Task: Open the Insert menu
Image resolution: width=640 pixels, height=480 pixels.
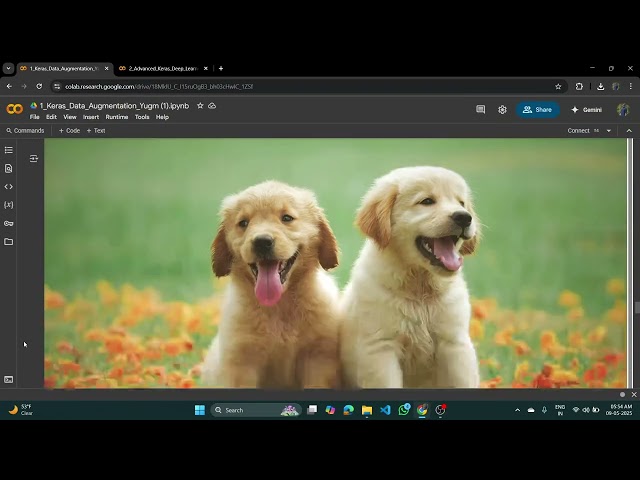Action: (91, 117)
